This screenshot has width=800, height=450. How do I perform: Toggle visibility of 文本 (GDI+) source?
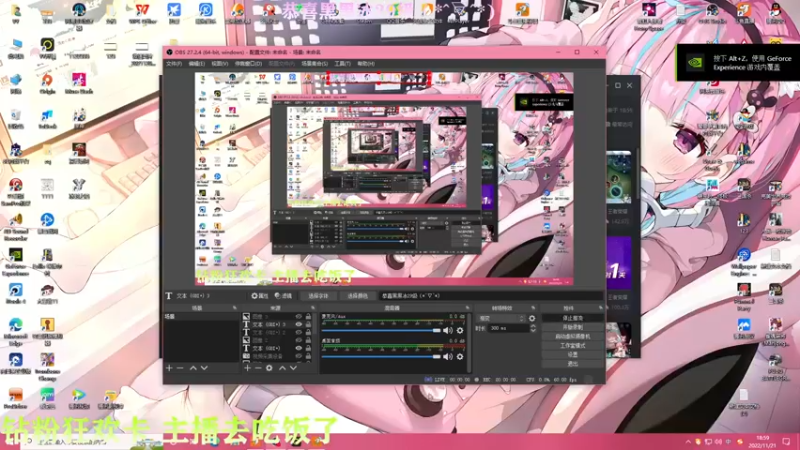(299, 348)
